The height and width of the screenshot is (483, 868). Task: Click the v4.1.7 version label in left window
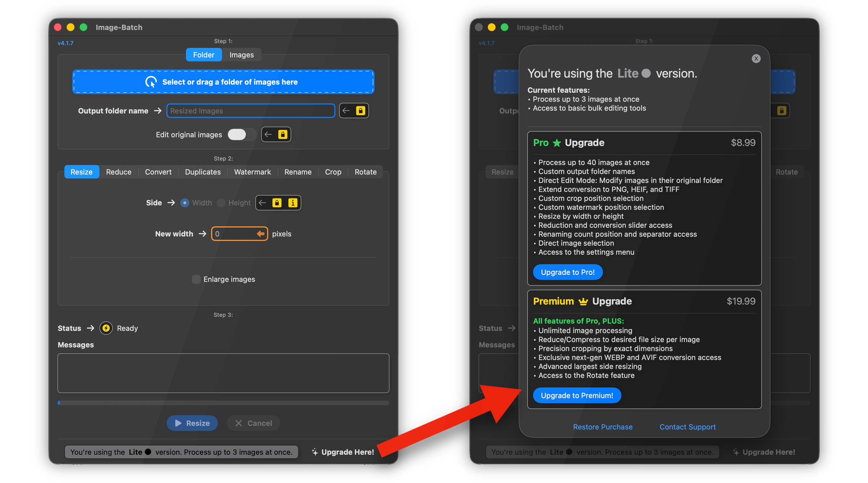[65, 43]
